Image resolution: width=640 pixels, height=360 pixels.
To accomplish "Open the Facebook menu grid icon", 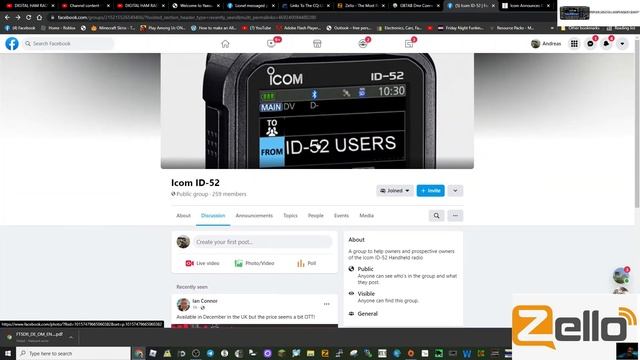I will coord(574,44).
